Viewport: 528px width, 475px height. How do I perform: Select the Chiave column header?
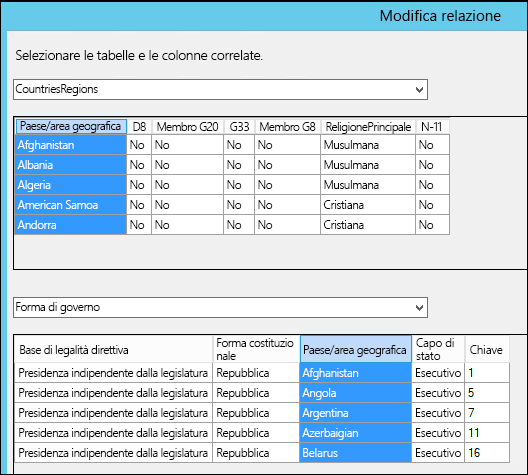click(487, 349)
